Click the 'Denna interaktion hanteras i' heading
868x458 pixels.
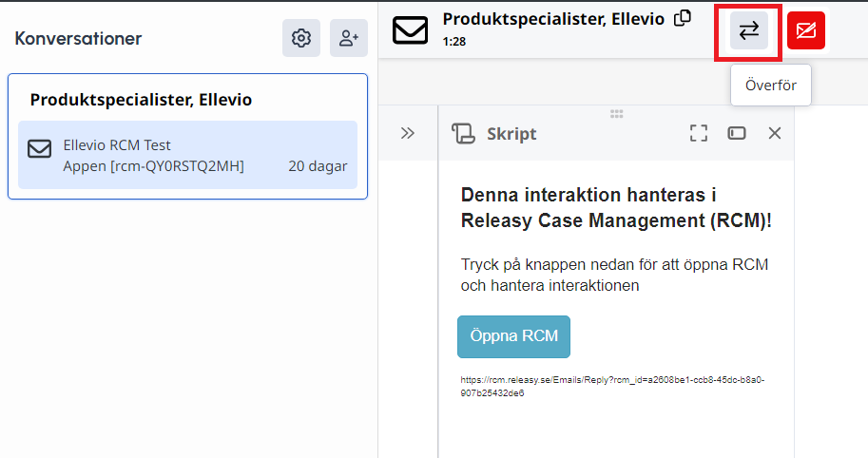588,195
